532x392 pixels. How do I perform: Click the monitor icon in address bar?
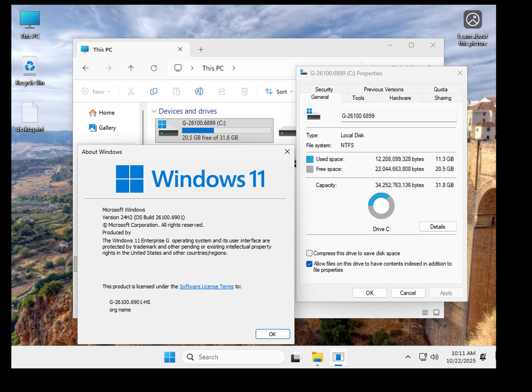pyautogui.click(x=178, y=68)
